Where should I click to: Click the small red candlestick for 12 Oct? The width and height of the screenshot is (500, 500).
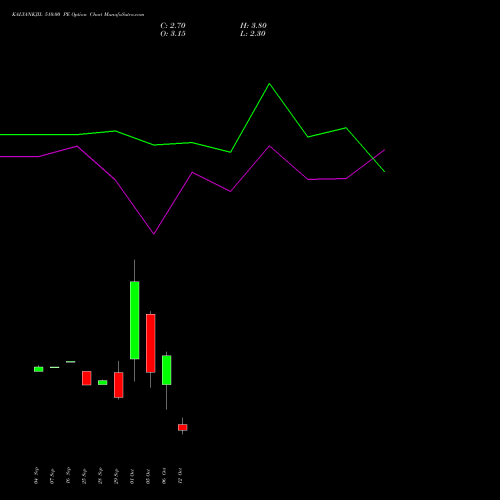pos(182,427)
